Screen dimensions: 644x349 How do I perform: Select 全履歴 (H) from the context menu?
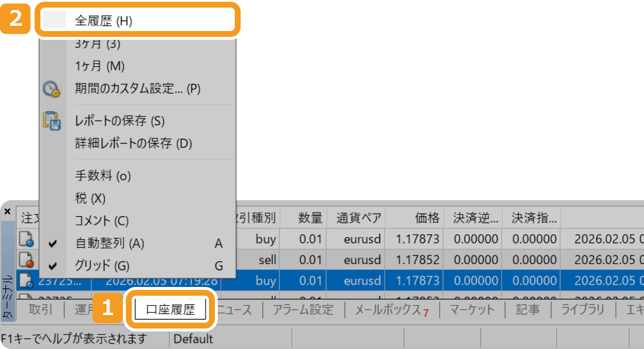coord(104,21)
